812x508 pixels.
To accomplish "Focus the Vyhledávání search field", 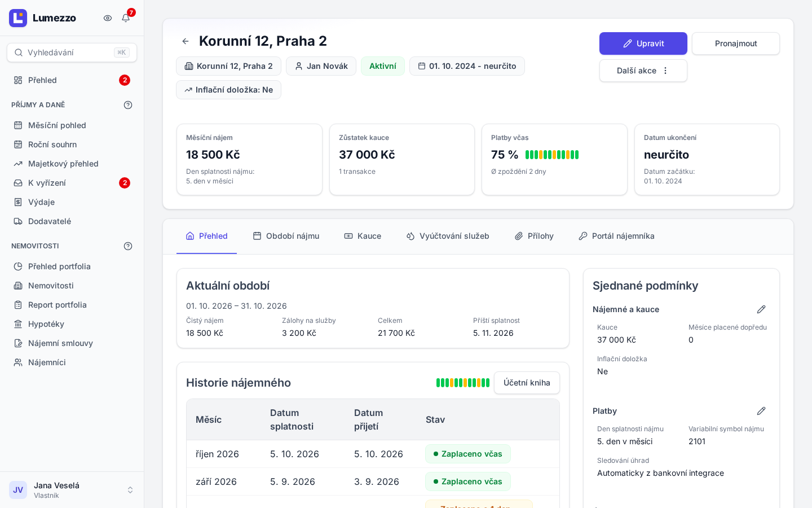I will [72, 52].
